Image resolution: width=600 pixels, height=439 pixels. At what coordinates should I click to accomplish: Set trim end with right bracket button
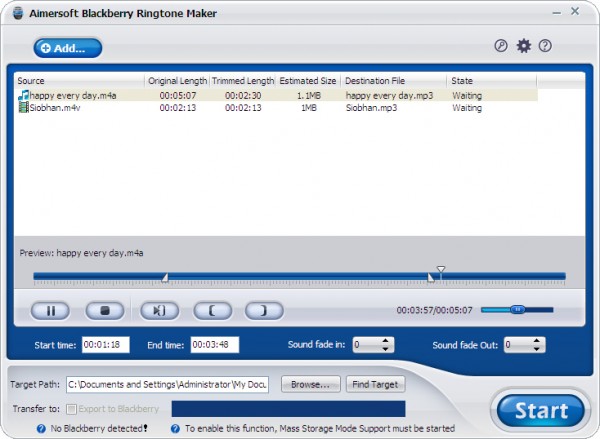264,310
